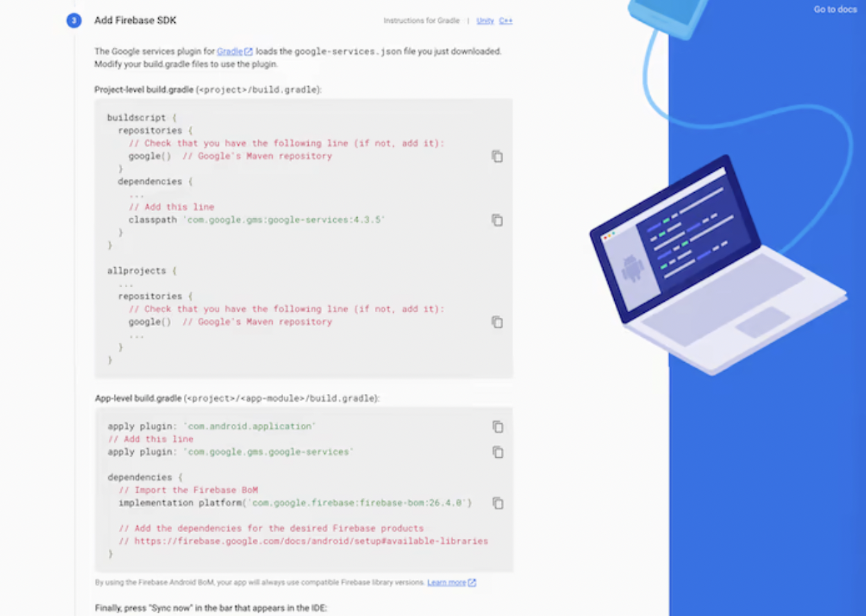The width and height of the screenshot is (866, 616).
Task: Switch instructions to C++
Action: pyautogui.click(x=506, y=21)
